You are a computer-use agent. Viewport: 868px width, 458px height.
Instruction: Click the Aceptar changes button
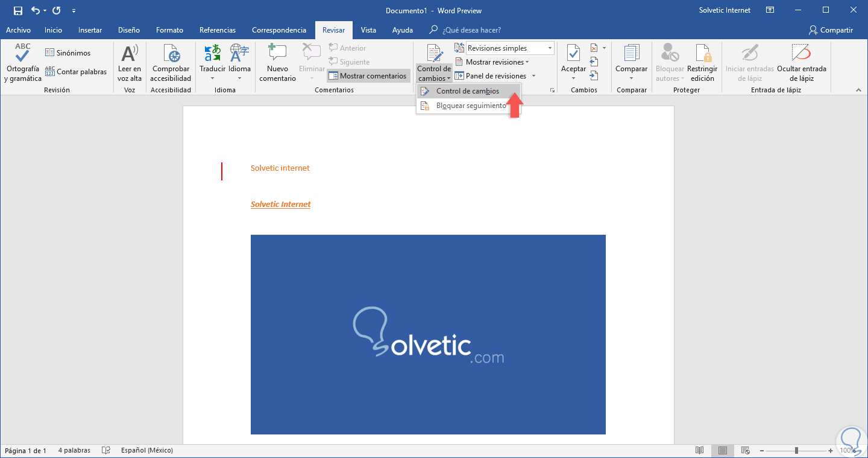coord(573,63)
